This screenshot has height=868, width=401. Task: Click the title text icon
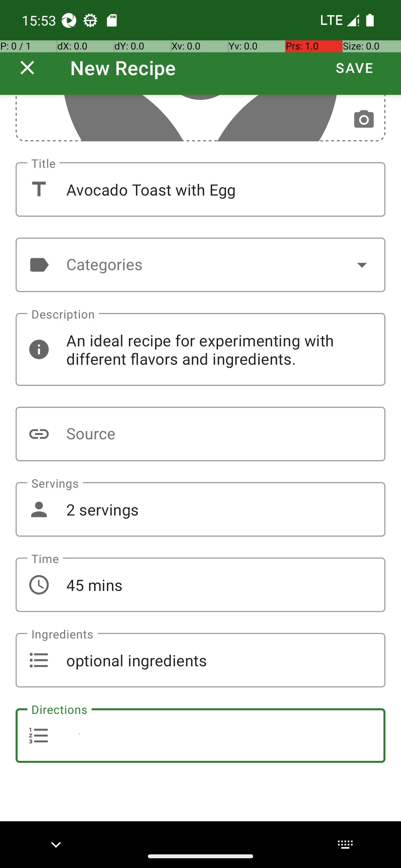[39, 189]
